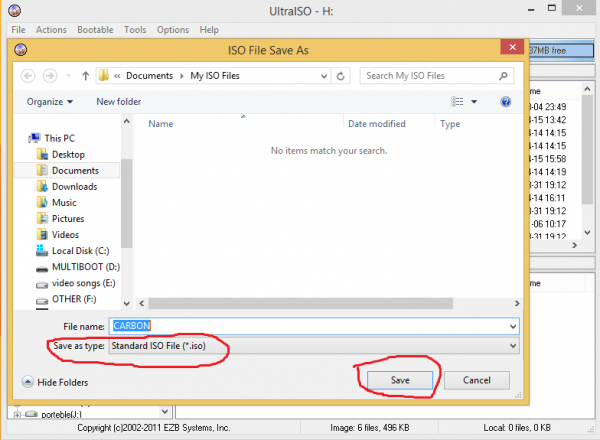The width and height of the screenshot is (600, 440).
Task: Open the view options dropdown arrow
Action: point(474,102)
